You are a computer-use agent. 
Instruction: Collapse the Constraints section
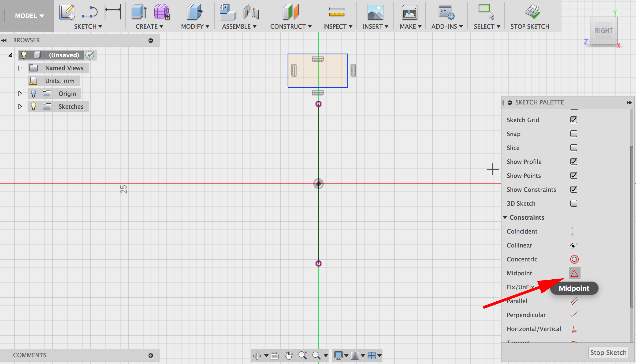(x=505, y=217)
